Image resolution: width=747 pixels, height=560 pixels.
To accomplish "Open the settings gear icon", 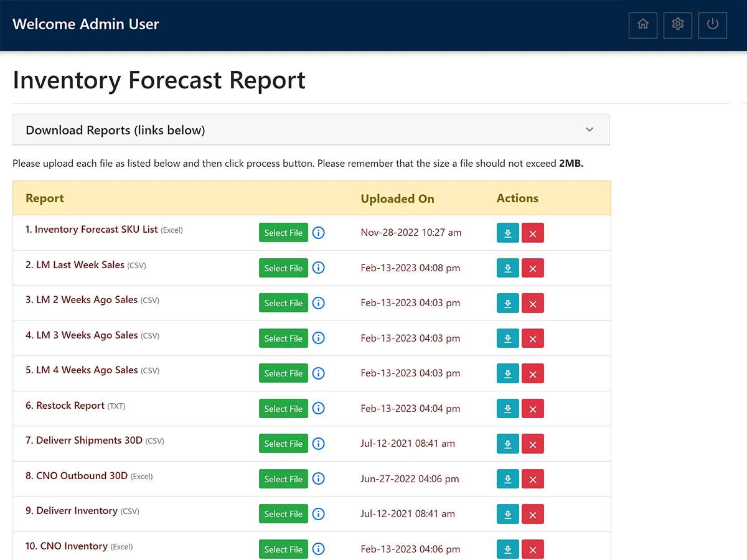I will [x=678, y=25].
